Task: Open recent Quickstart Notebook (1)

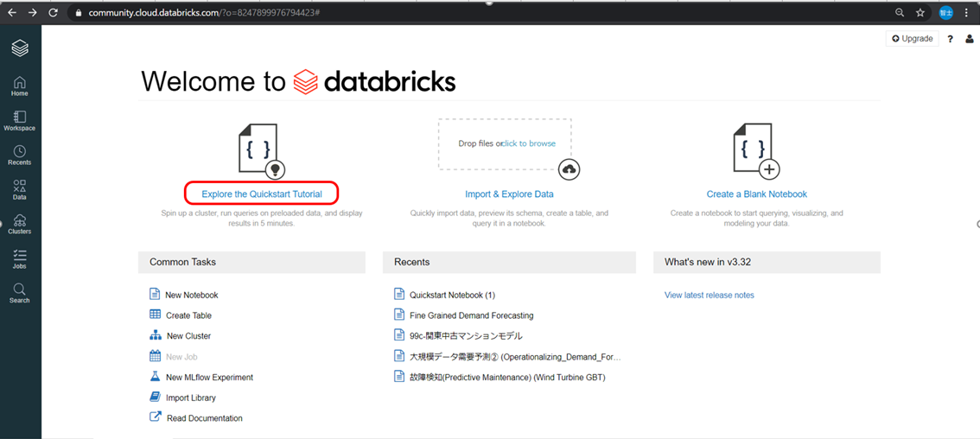Action: coord(452,296)
